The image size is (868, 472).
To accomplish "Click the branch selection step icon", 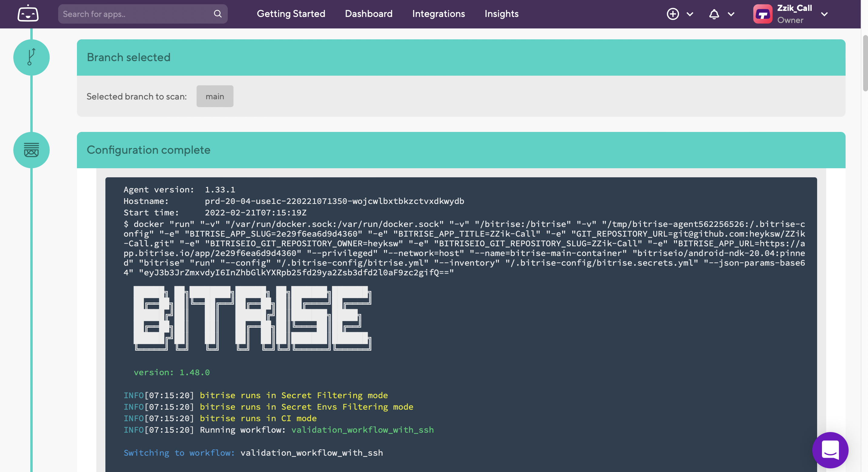I will (x=31, y=57).
